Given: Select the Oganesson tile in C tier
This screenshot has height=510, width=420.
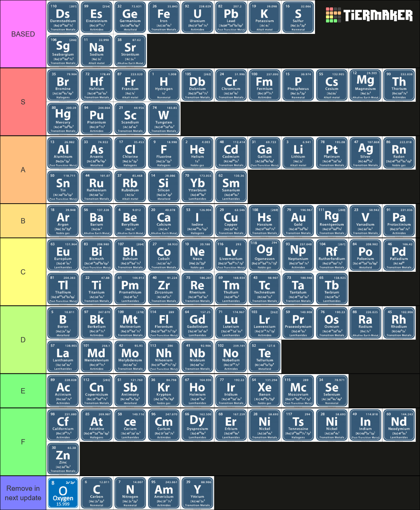Looking at the screenshot, I should point(265,254).
